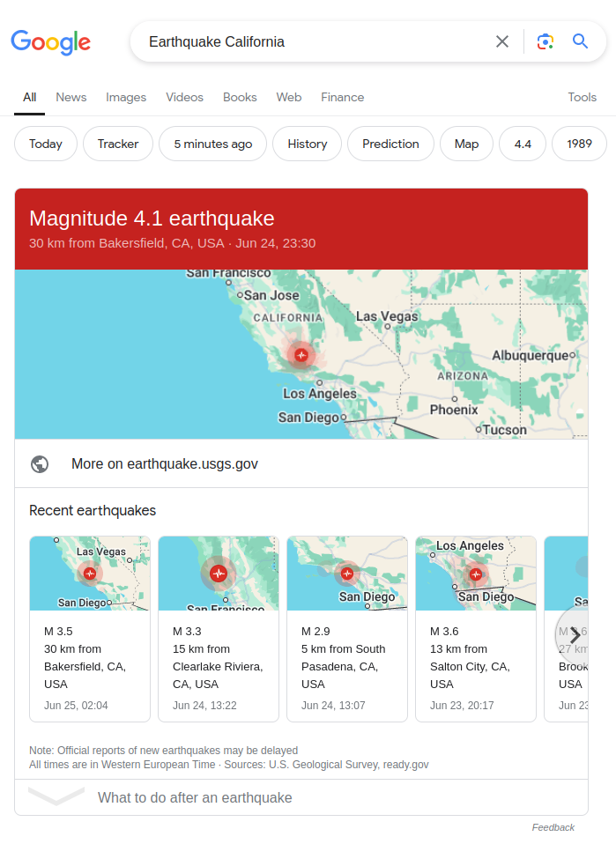Image resolution: width=616 pixels, height=844 pixels.
Task: Open the M 2.9 South Pasadena card
Action: [x=346, y=628]
